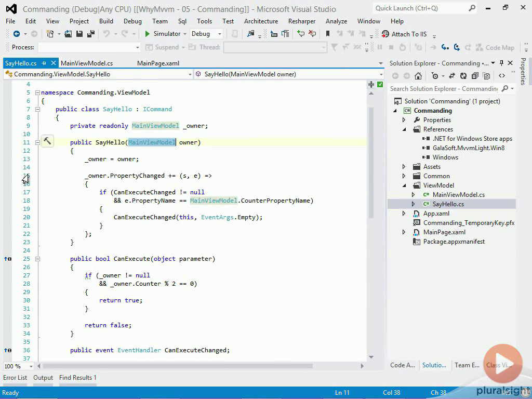
Task: Open the Process combo box
Action: click(89, 47)
